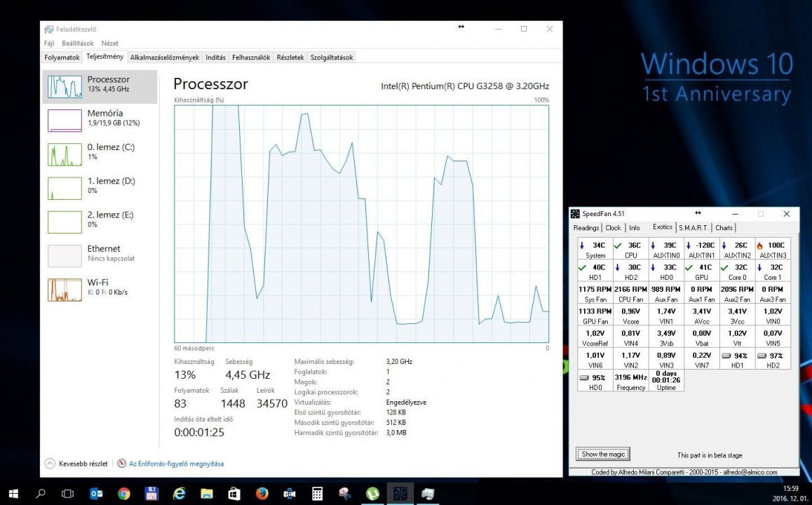Open the floppy disk app in taskbar
812x505 pixels.
pyautogui.click(x=151, y=494)
